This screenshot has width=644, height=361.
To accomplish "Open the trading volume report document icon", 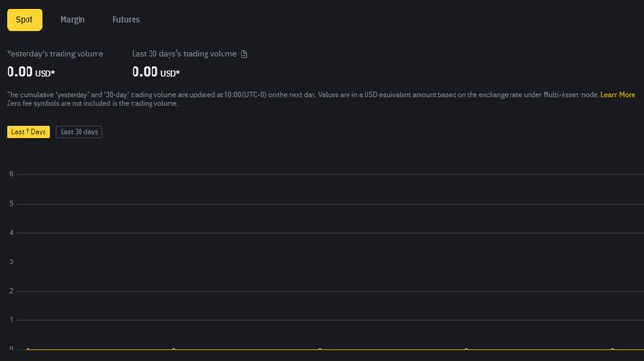I will (244, 54).
